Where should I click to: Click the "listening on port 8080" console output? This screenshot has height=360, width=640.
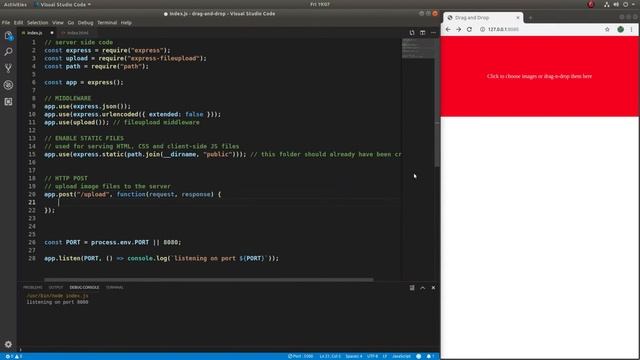tap(57, 302)
